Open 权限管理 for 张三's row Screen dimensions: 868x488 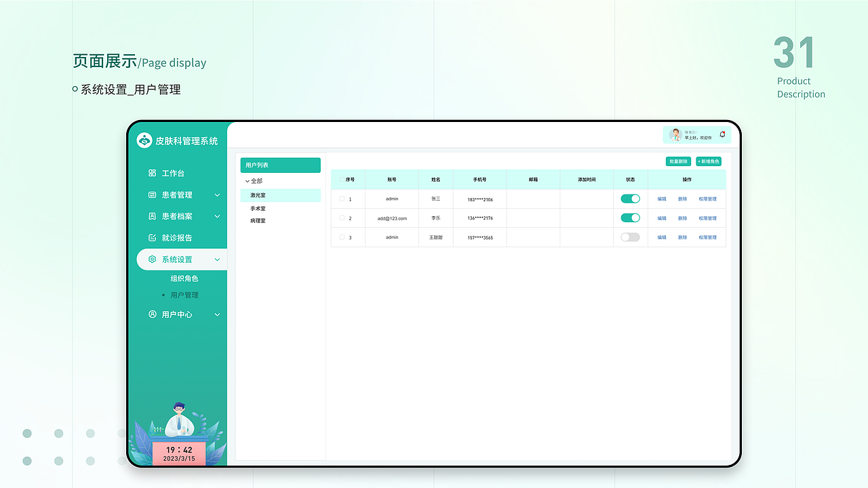tap(707, 199)
